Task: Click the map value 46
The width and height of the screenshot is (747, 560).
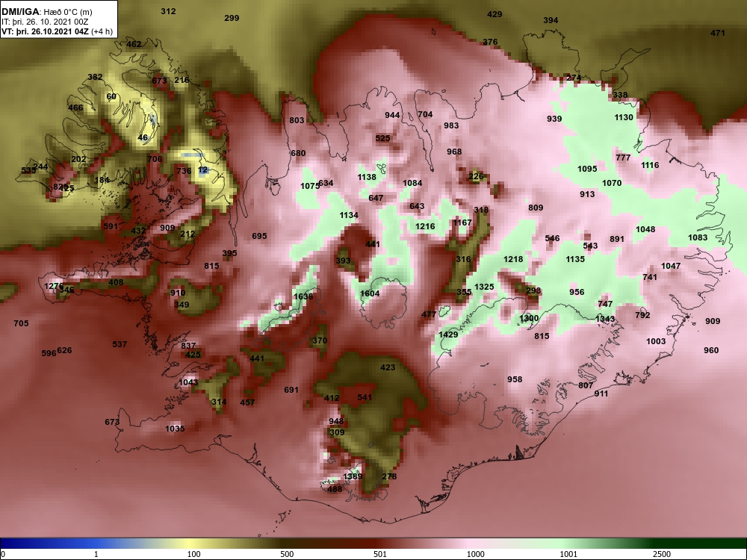Action: tap(143, 137)
